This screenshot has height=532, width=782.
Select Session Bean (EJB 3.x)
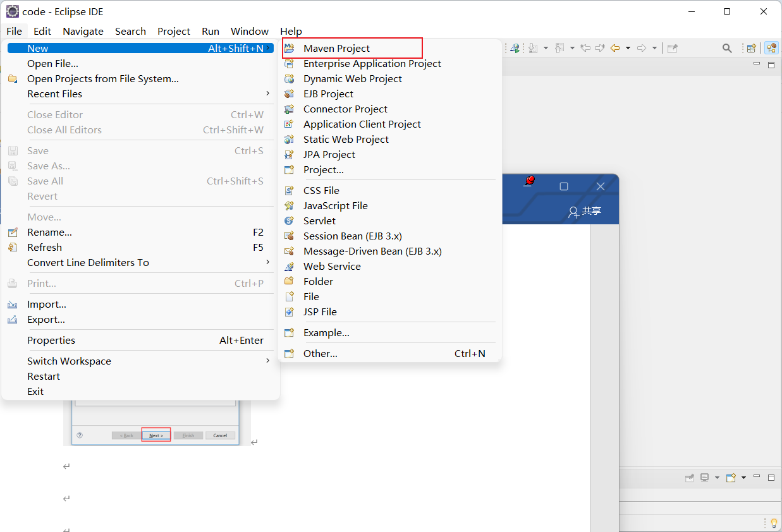pyautogui.click(x=390, y=236)
